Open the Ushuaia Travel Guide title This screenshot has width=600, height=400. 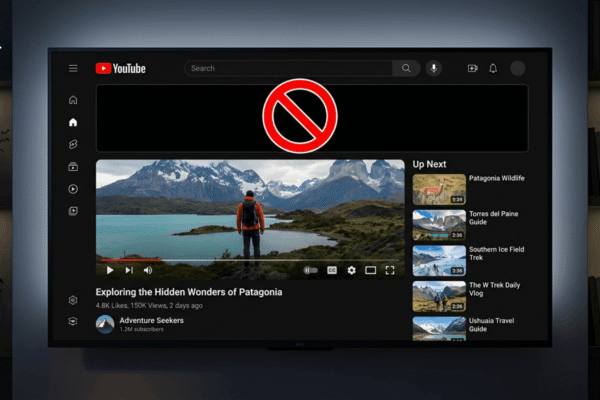coord(492,325)
